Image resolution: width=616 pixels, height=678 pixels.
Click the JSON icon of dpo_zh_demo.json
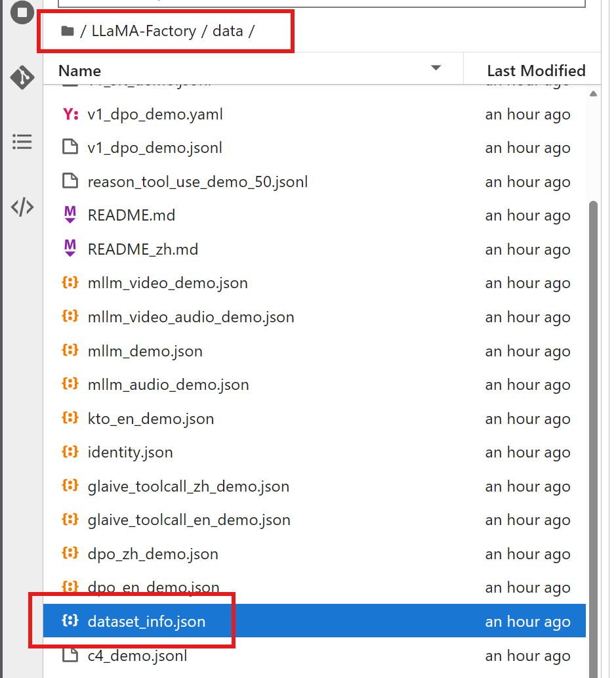point(70,553)
